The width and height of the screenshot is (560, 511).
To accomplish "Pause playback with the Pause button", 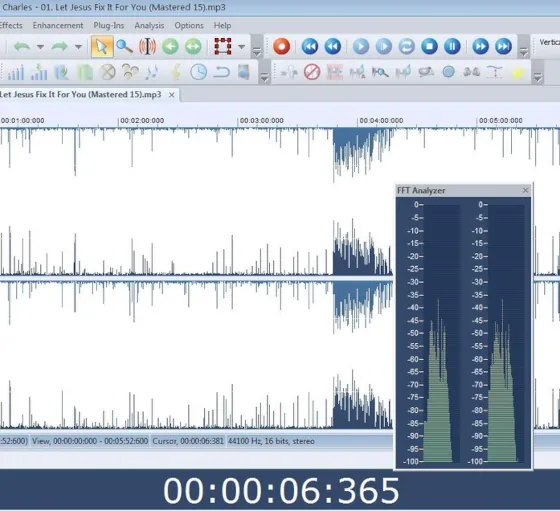I will click(452, 46).
